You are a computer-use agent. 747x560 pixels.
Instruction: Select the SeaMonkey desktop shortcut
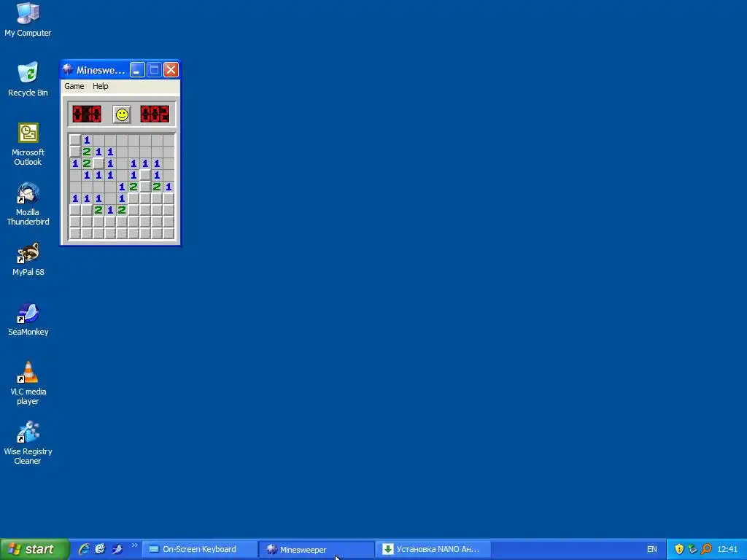[28, 319]
